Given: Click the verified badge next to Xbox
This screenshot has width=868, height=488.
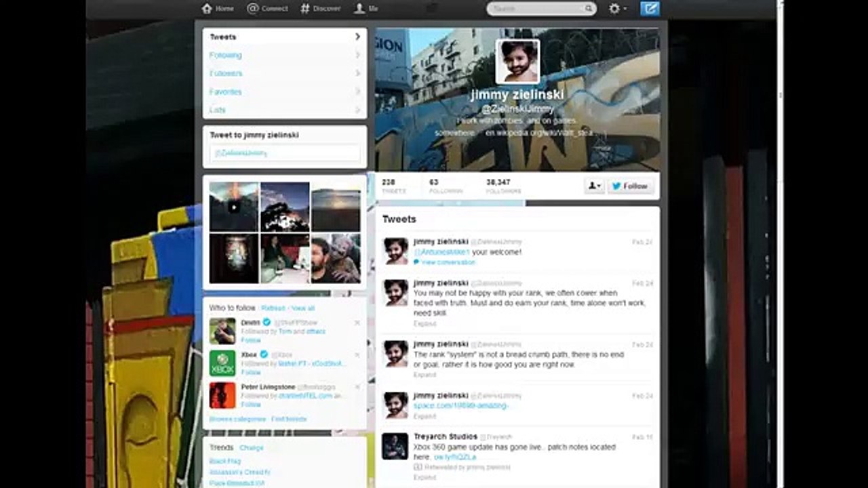Looking at the screenshot, I should pyautogui.click(x=264, y=354).
